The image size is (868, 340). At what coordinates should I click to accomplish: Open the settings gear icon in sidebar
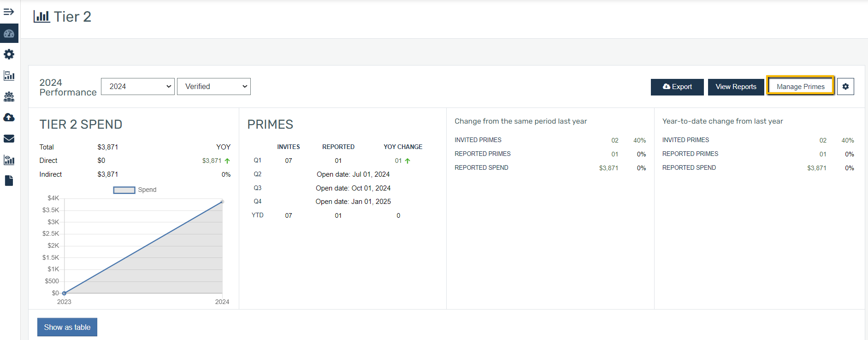pyautogui.click(x=9, y=54)
